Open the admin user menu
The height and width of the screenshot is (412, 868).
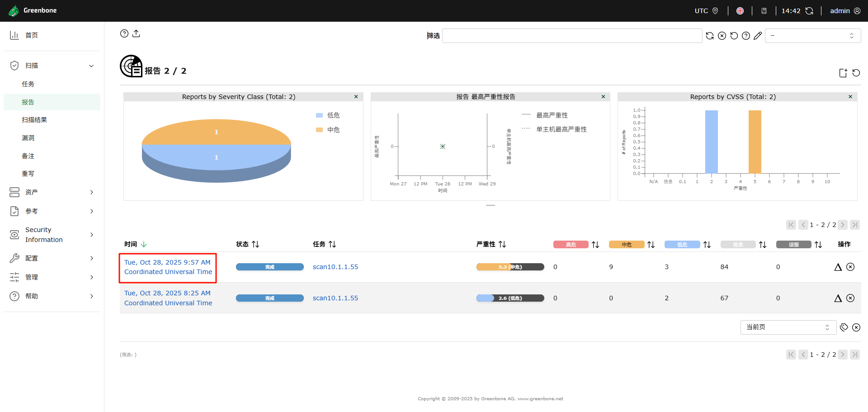coord(845,11)
